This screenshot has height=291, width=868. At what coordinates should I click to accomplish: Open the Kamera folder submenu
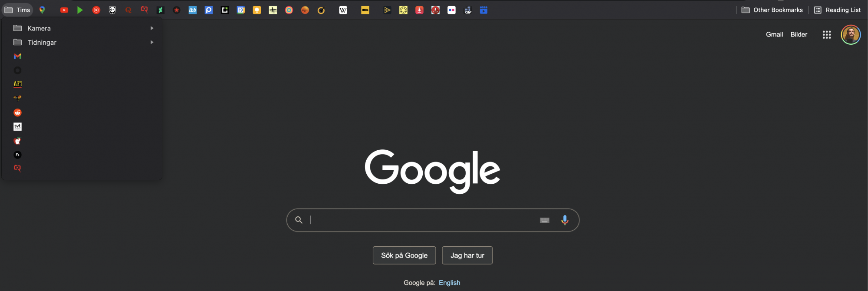pos(82,28)
